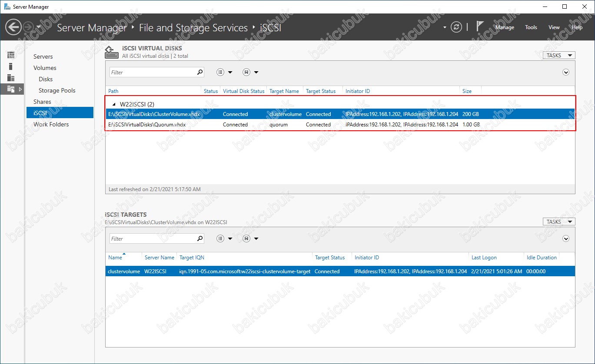The width and height of the screenshot is (595, 364).
Task: Open saved queries dropdown in iSCSI Targets
Action: (x=251, y=238)
